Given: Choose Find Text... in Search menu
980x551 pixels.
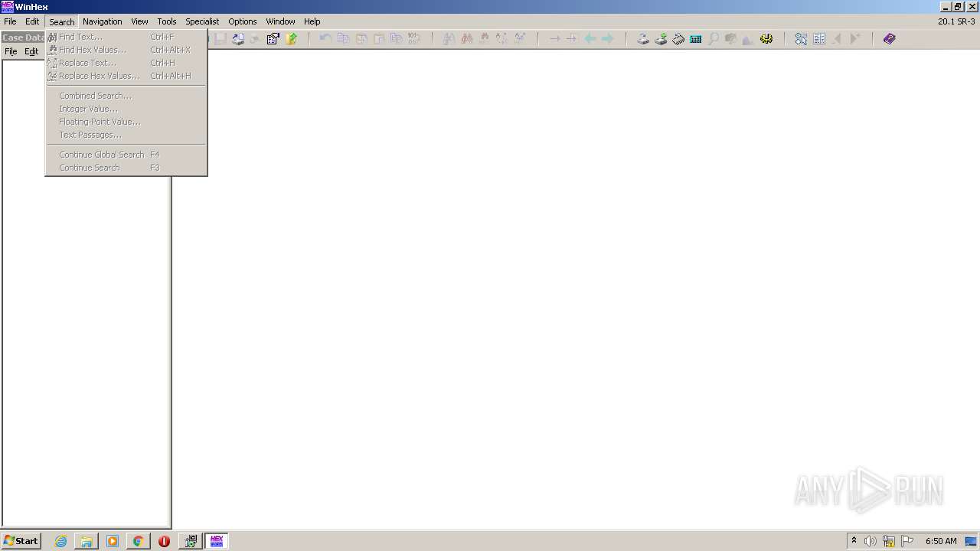Looking at the screenshot, I should click(x=126, y=37).
